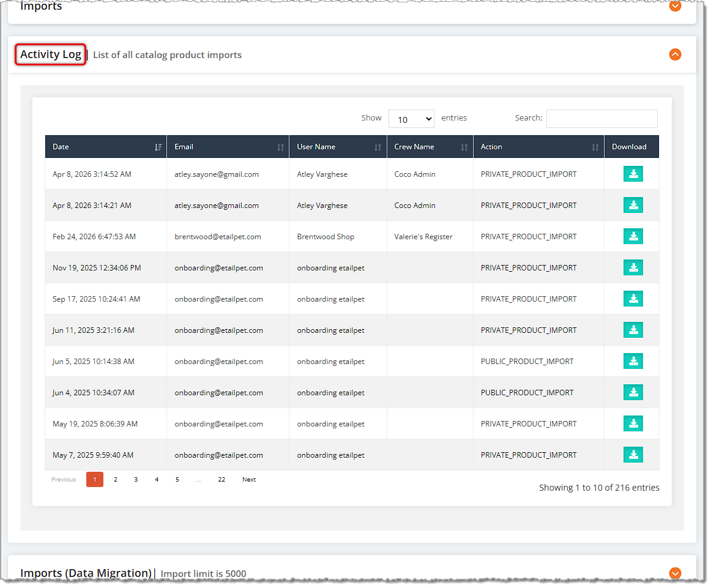
Task: Sort the table by User Name column
Action: click(x=338, y=147)
